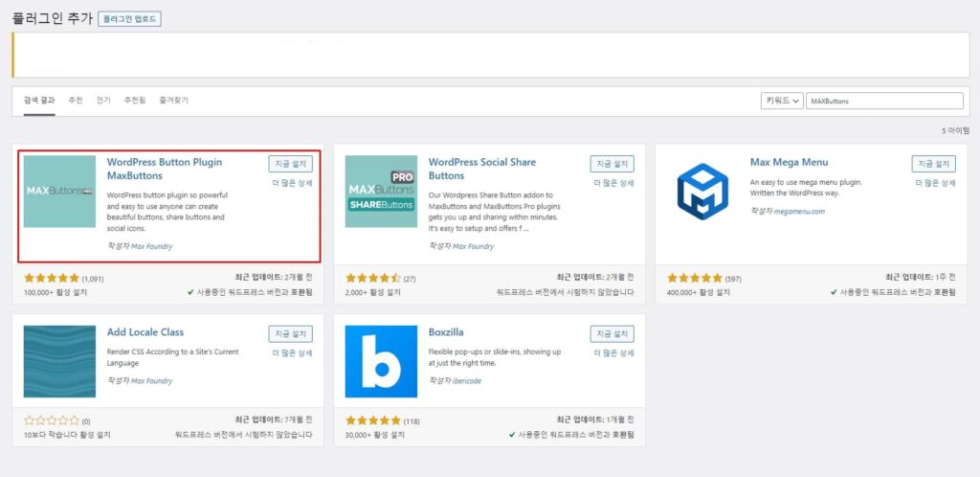The width and height of the screenshot is (980, 477).
Task: Switch to the 인기 tab
Action: click(x=103, y=100)
